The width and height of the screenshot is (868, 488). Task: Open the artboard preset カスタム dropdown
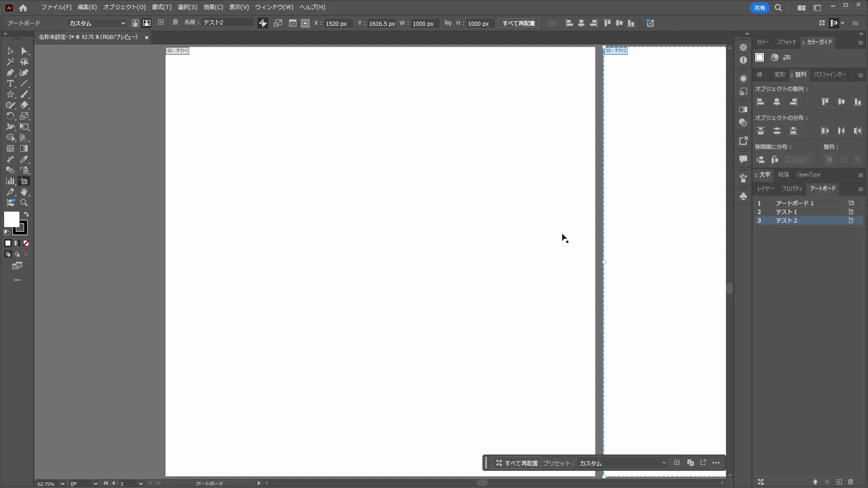[x=97, y=23]
